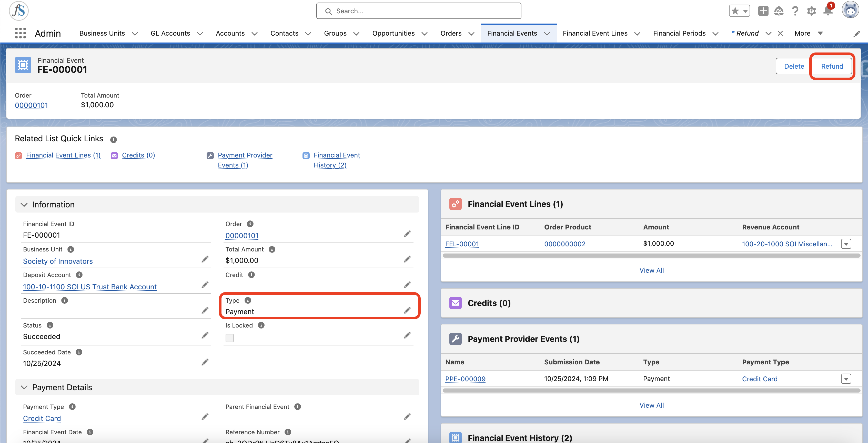Open the global actions plus icon
This screenshot has height=443, width=868.
coord(763,11)
